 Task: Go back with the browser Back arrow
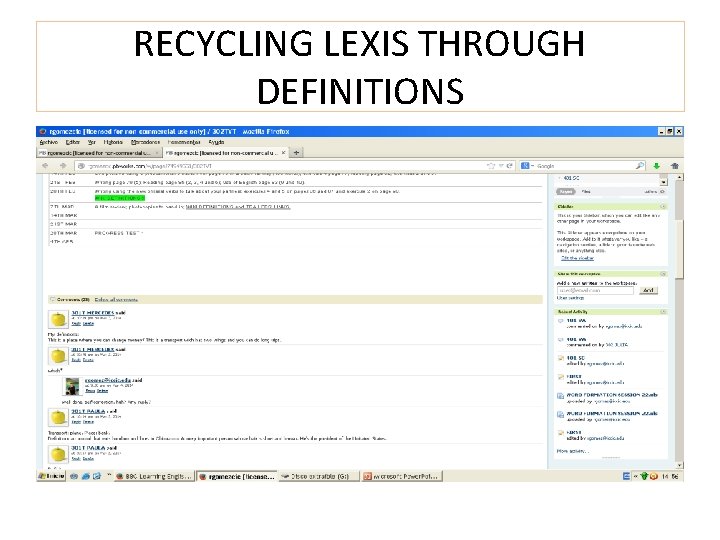[45, 166]
